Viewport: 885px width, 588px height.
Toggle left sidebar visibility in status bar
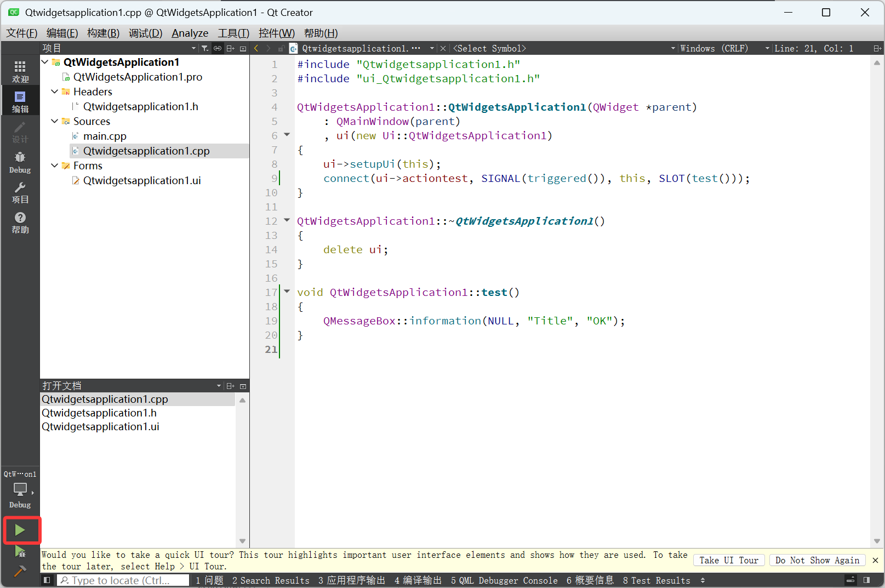47,580
